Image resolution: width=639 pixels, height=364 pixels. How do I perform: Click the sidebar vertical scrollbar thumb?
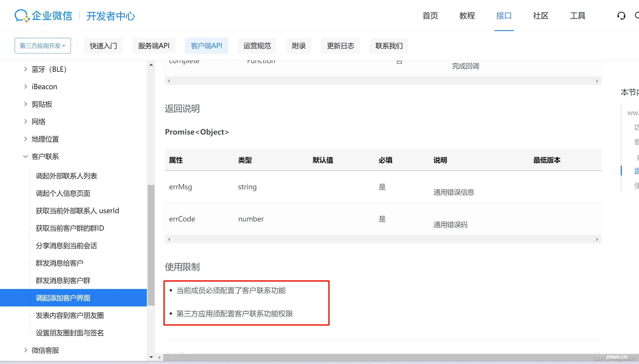click(151, 245)
